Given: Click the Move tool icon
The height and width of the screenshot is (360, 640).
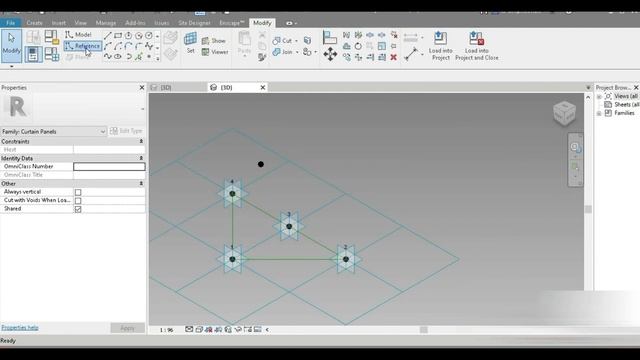Looking at the screenshot, I should (330, 54).
